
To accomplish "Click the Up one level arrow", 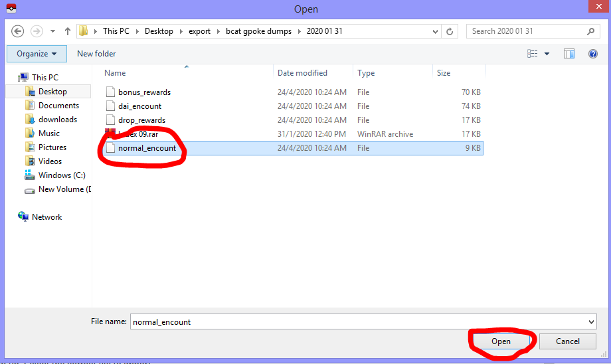I will coord(67,31).
